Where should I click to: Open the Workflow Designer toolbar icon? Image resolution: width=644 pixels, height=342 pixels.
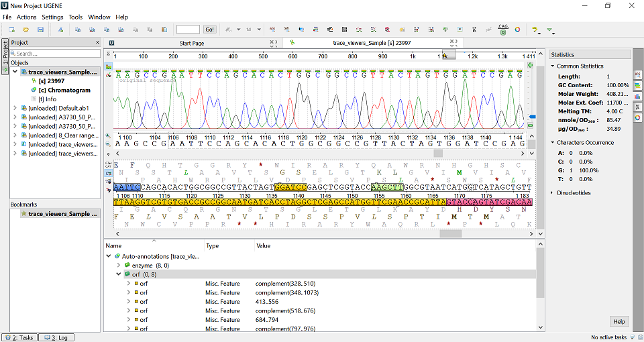(60, 30)
